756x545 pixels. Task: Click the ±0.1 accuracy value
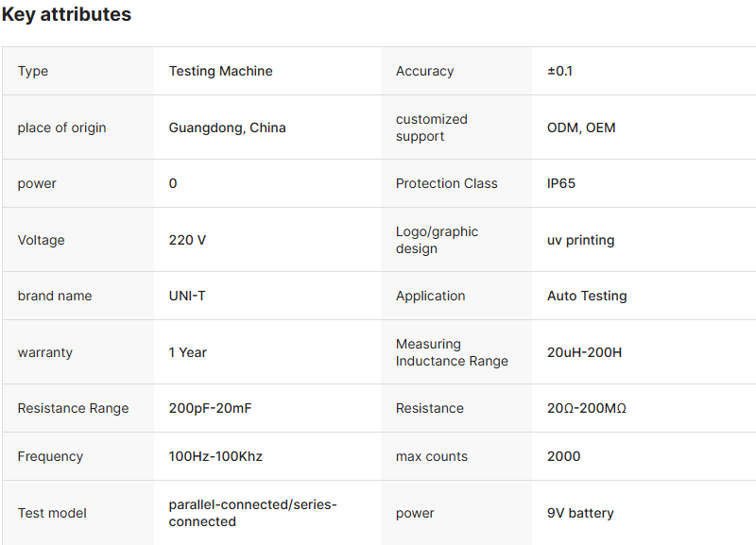point(559,71)
